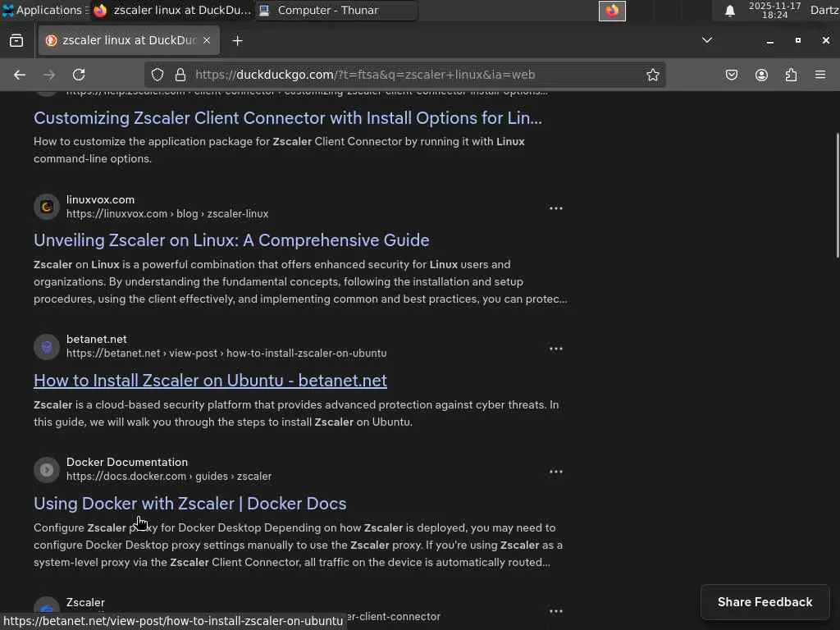840x630 pixels.
Task: Open Unveiling Zscaler on Linux guide link
Action: click(231, 240)
